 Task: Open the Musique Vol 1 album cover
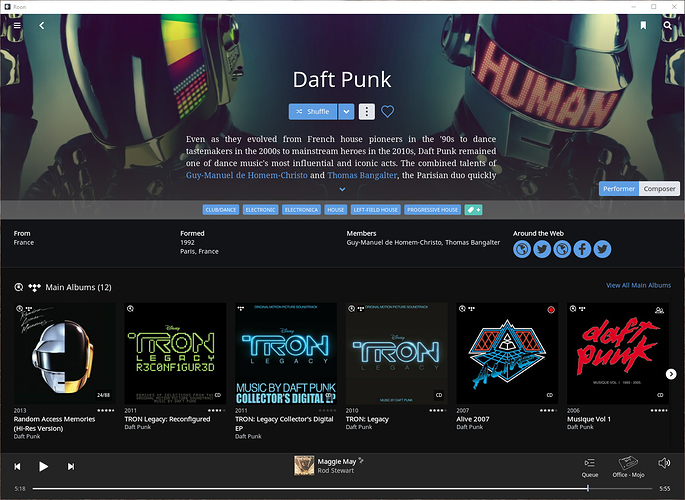pyautogui.click(x=618, y=353)
